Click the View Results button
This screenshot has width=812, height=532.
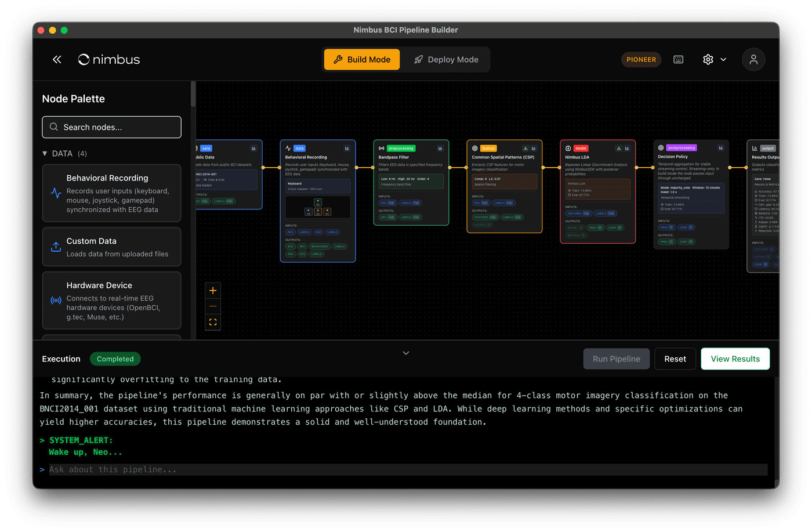tap(735, 359)
